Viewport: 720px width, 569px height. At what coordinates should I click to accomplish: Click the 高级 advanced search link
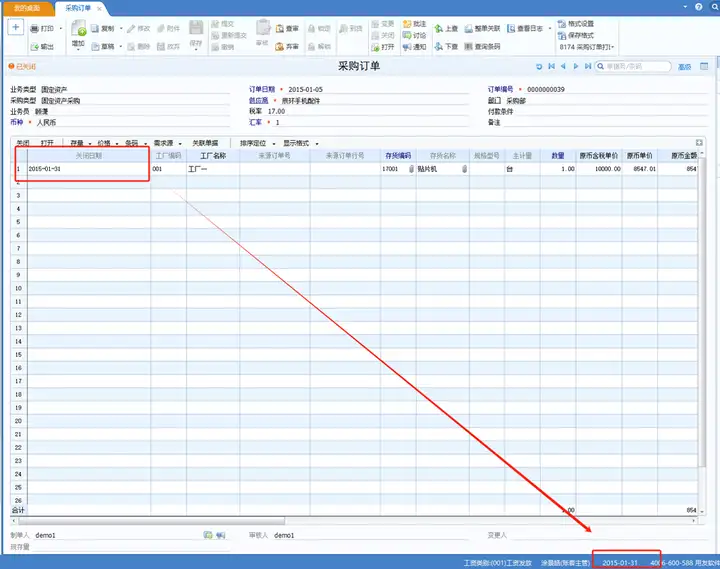tap(684, 67)
